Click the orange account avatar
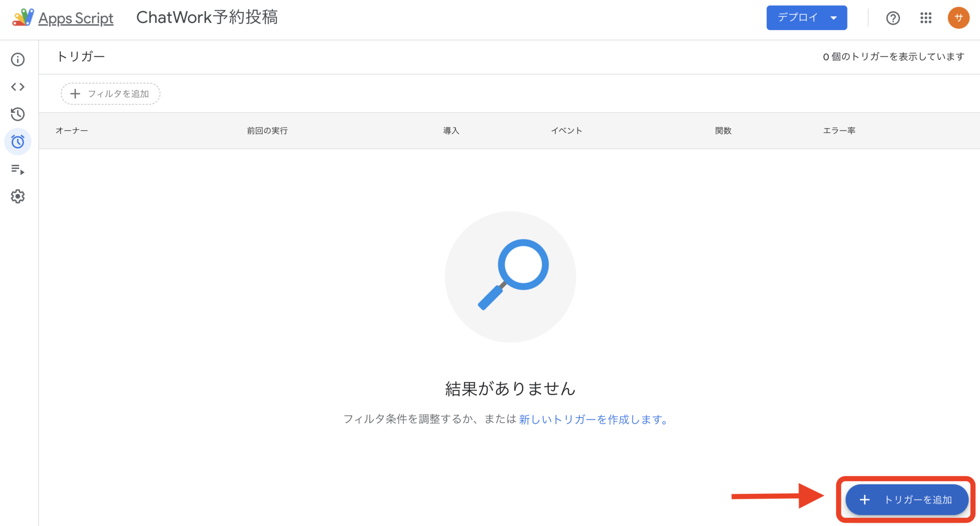Image resolution: width=980 pixels, height=526 pixels. point(958,18)
